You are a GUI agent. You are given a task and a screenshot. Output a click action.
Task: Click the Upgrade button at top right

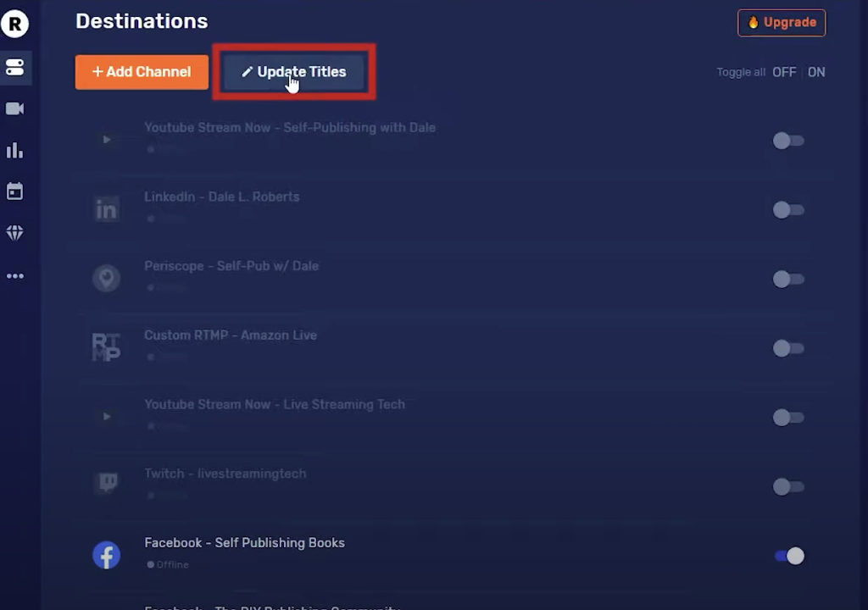tap(781, 22)
